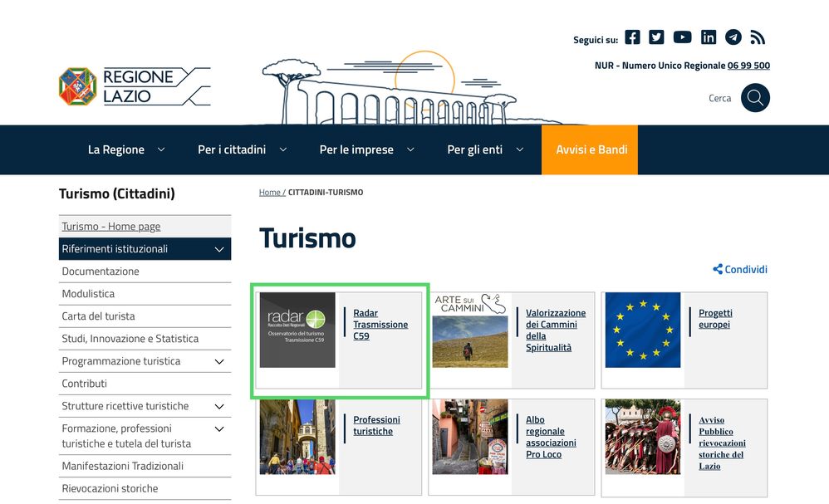Expand the La Regione menu

click(x=126, y=149)
